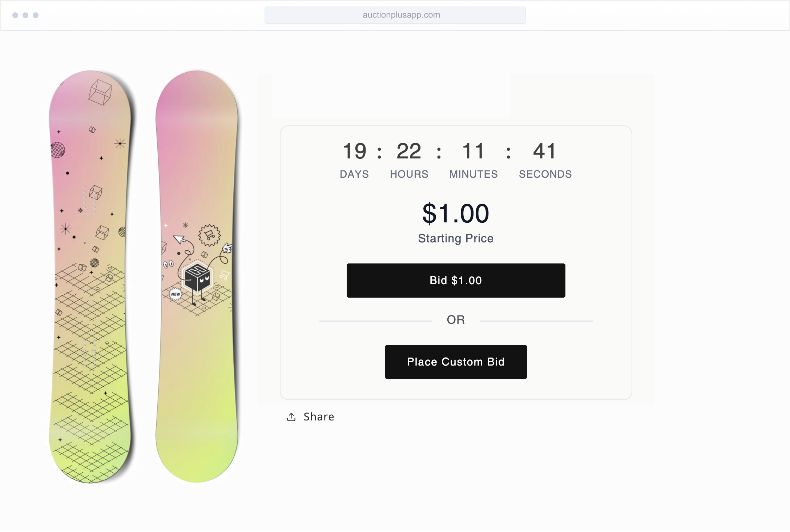Select the $1.00 starting price amount
The height and width of the screenshot is (532, 790).
point(456,213)
